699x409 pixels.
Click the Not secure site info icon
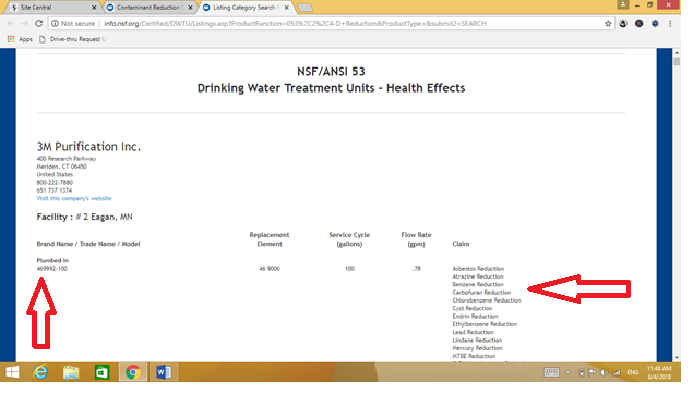click(x=55, y=24)
